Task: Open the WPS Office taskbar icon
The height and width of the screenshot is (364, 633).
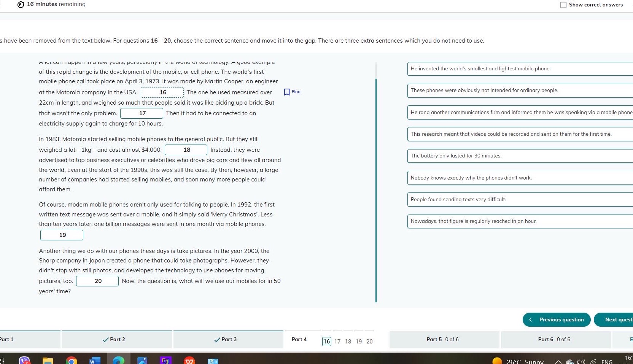Action: [x=189, y=361]
